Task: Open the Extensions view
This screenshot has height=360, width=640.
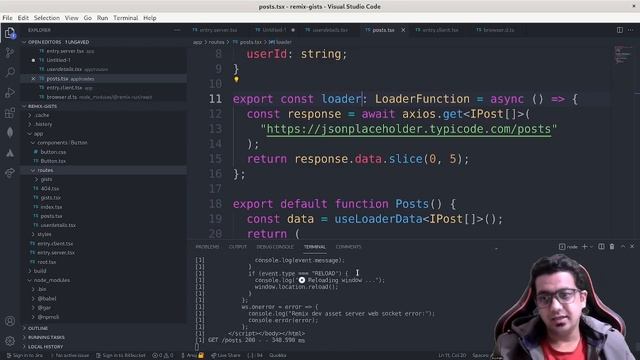Action: (10, 113)
